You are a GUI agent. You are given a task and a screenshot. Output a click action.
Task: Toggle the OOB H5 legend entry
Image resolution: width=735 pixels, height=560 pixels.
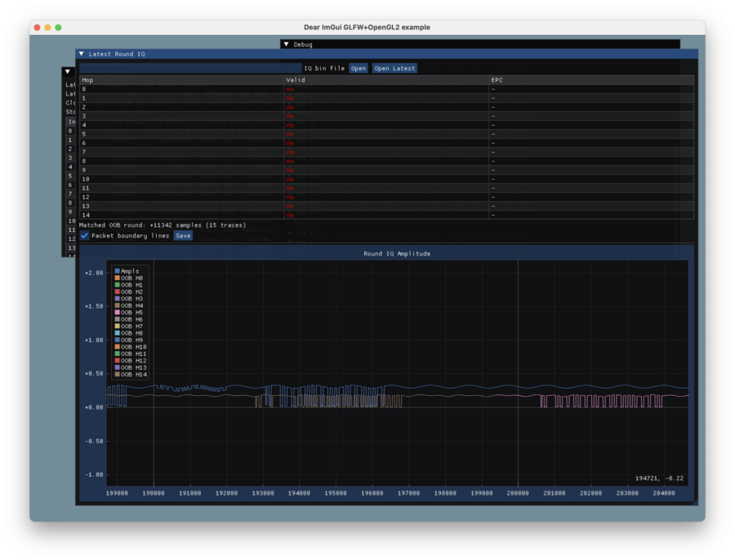(129, 313)
